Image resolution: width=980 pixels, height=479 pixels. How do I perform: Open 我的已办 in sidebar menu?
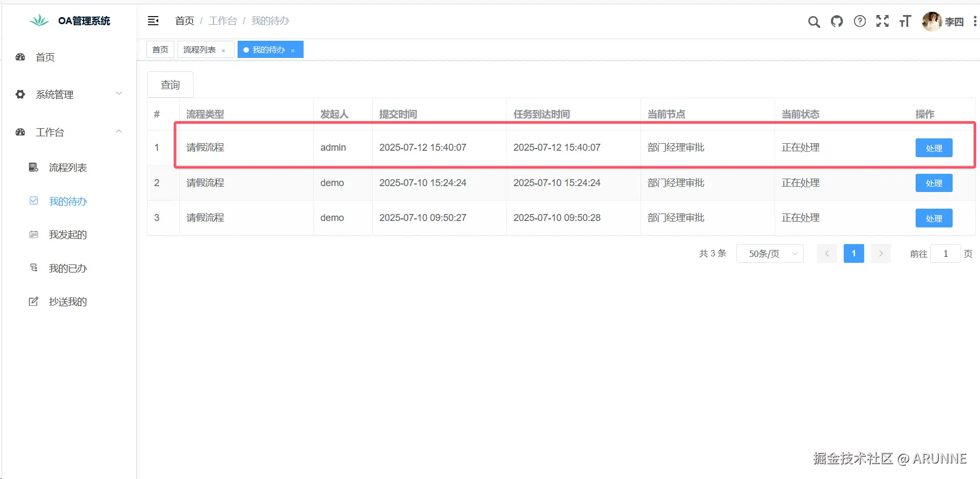pyautogui.click(x=69, y=268)
